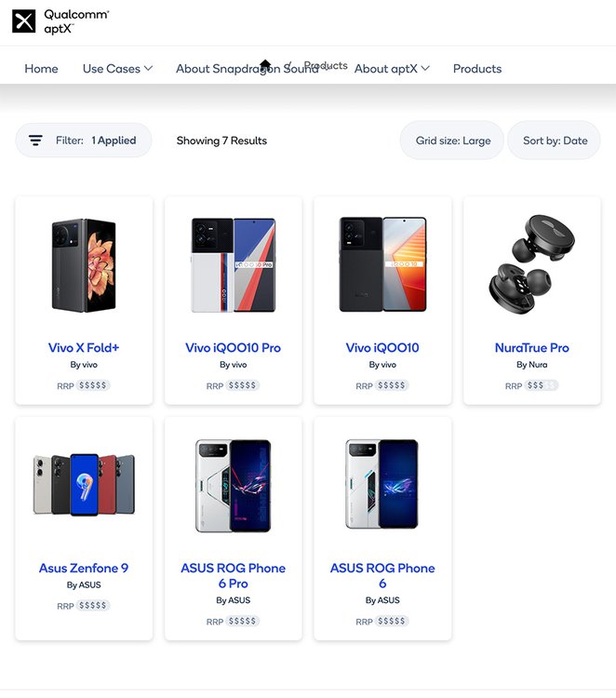
Task: Expand the Use Cases menu
Action: coord(117,69)
